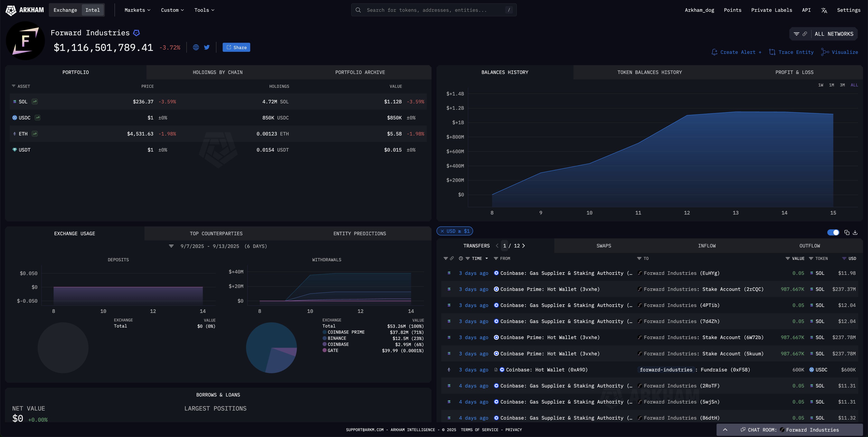Click the verified badge beside Forward Industries
Viewport: 868px width, 437px height.
click(x=137, y=33)
